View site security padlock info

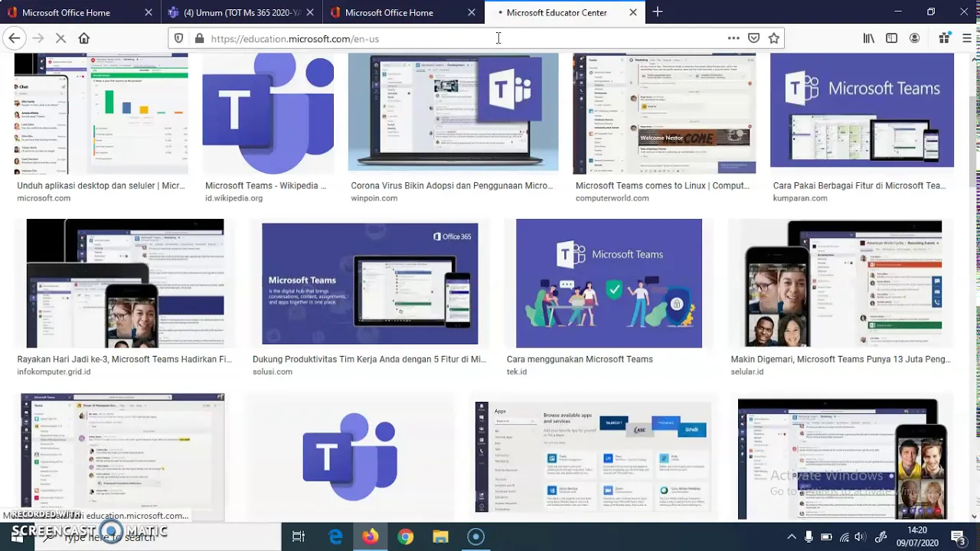coord(200,38)
